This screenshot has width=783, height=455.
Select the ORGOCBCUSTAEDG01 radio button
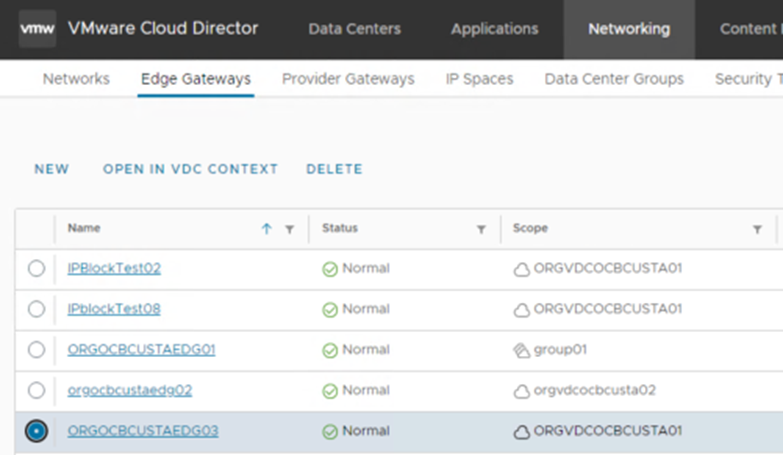(x=36, y=350)
